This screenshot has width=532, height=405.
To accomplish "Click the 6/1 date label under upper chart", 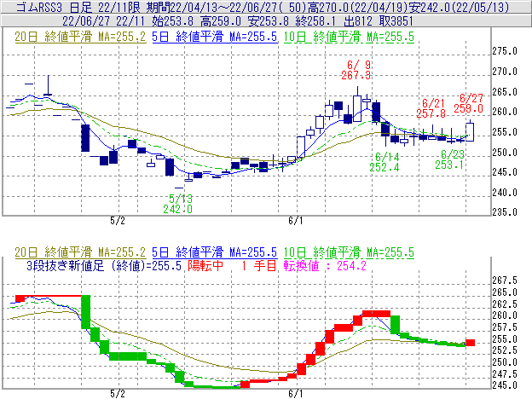I will [296, 221].
